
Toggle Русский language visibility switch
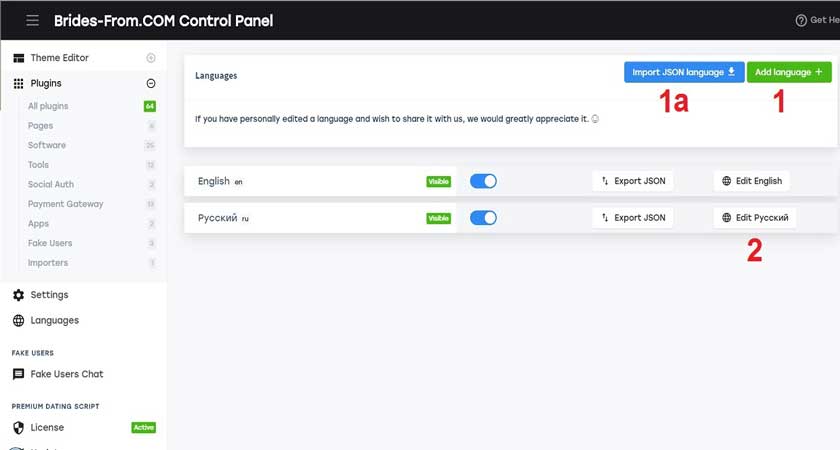pyautogui.click(x=483, y=218)
